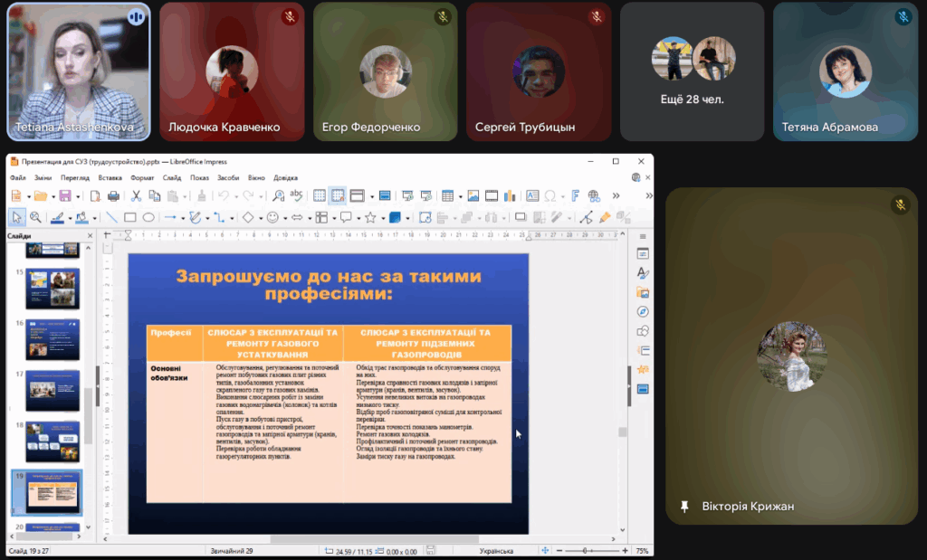Click the Print icon in the toolbar
Image resolution: width=927 pixels, height=560 pixels.
[x=114, y=195]
